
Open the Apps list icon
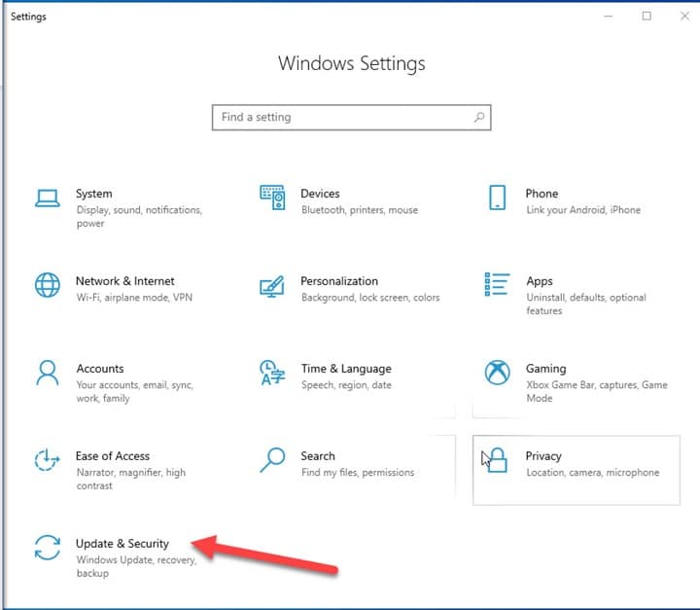coord(498,285)
